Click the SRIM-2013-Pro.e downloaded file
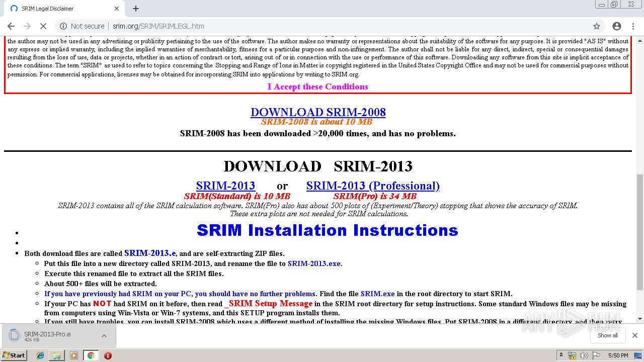The width and height of the screenshot is (644, 362). pyautogui.click(x=47, y=336)
